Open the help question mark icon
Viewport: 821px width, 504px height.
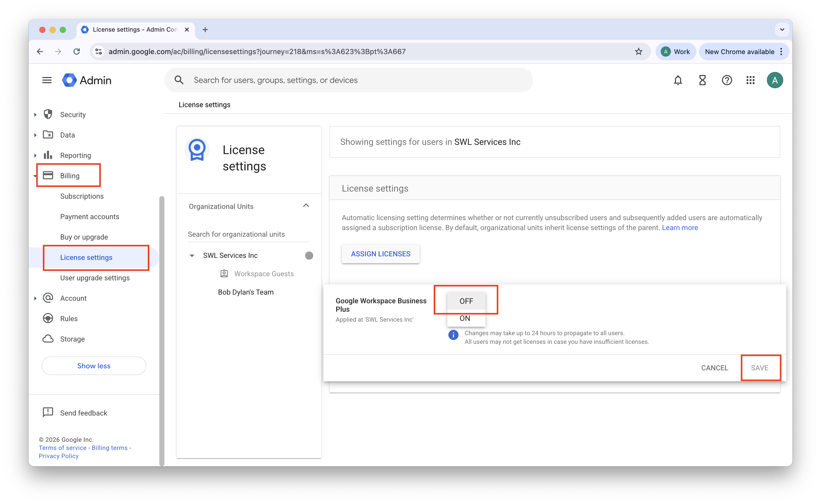click(727, 80)
